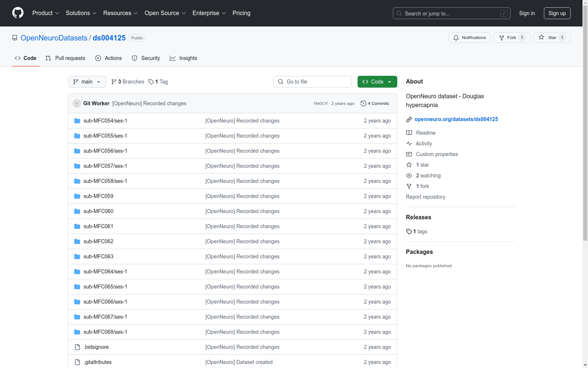Open the sub-MFC064/ses-1 folder
Viewport: 588px width, 368px height.
pos(105,272)
